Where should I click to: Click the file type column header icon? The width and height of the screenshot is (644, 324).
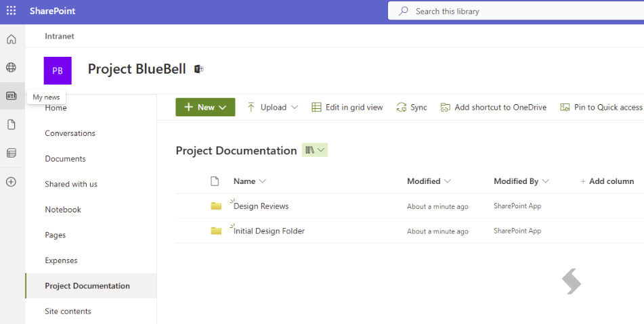coord(215,181)
